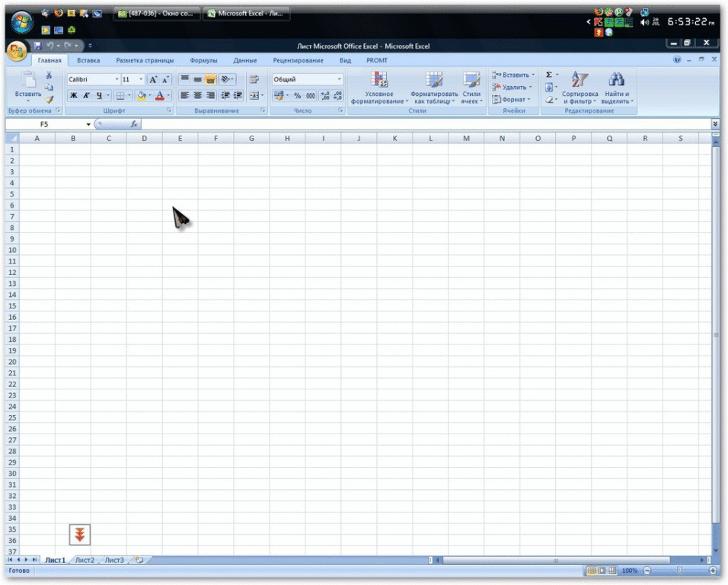Click the percent style button
This screenshot has width=728, height=585.
298,96
